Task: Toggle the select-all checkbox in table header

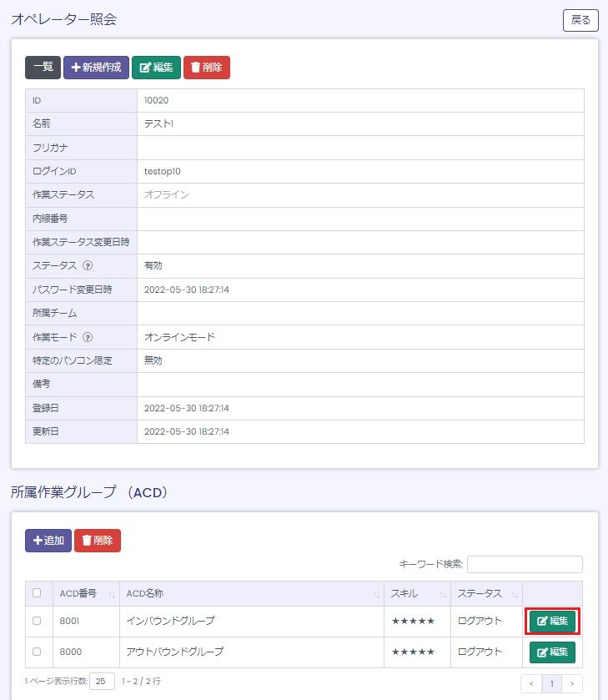Action: (36, 593)
